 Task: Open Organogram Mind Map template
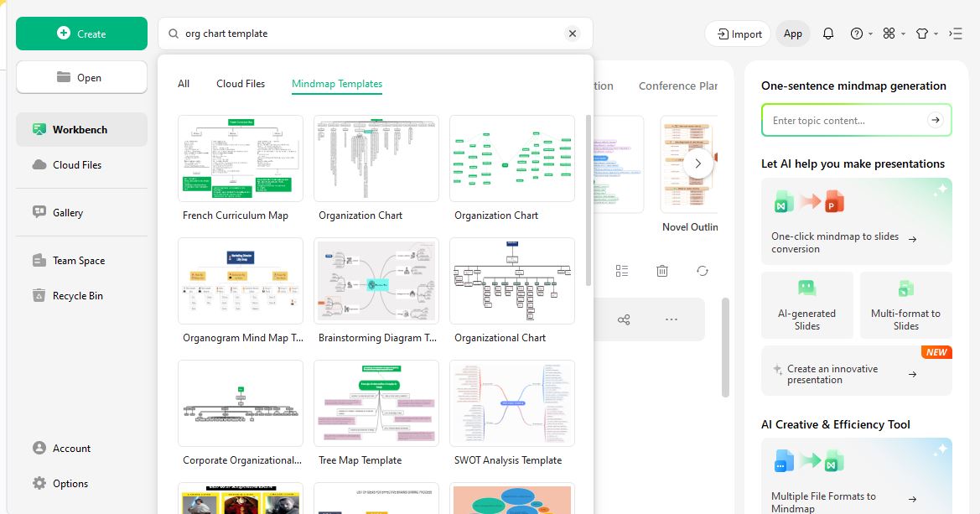tap(241, 281)
